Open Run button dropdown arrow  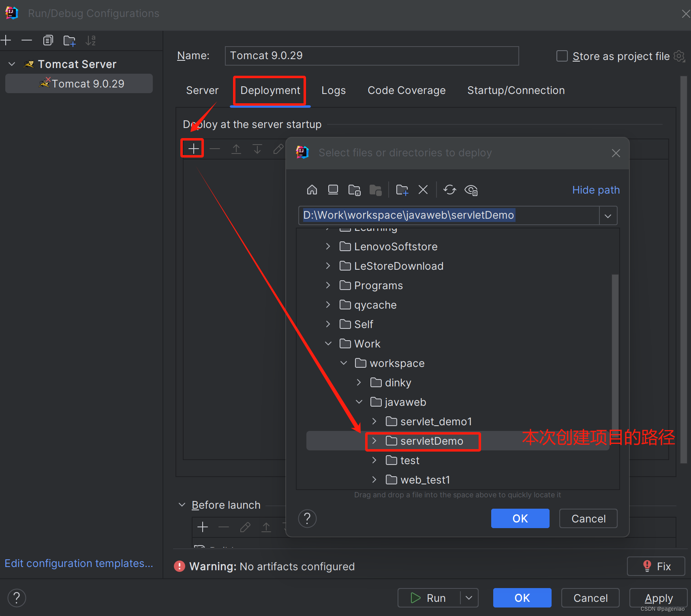click(x=469, y=598)
